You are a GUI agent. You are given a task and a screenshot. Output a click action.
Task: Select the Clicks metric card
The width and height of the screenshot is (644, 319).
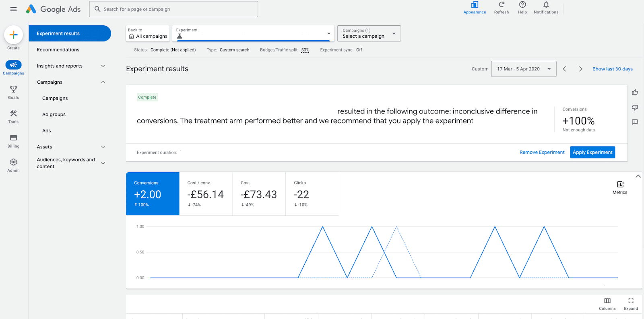point(312,194)
